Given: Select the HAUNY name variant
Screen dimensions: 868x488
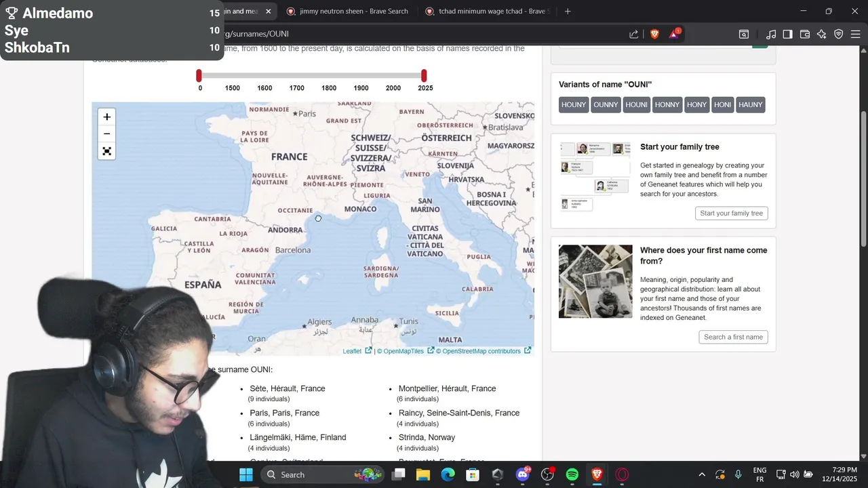Looking at the screenshot, I should pyautogui.click(x=751, y=104).
